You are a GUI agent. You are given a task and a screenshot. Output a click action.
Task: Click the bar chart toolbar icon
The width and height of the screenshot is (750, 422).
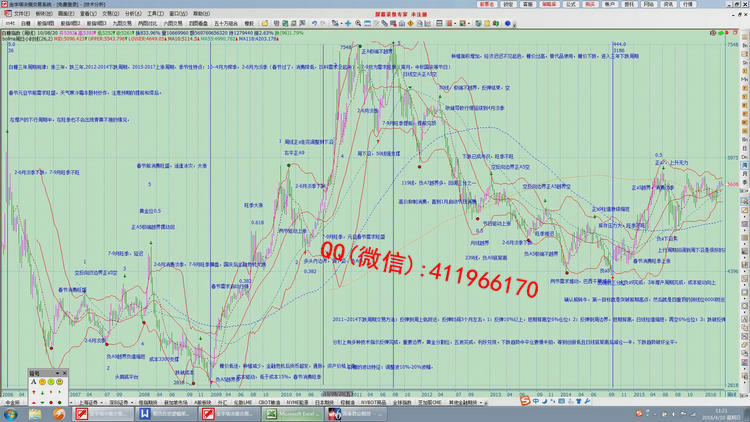[x=428, y=23]
